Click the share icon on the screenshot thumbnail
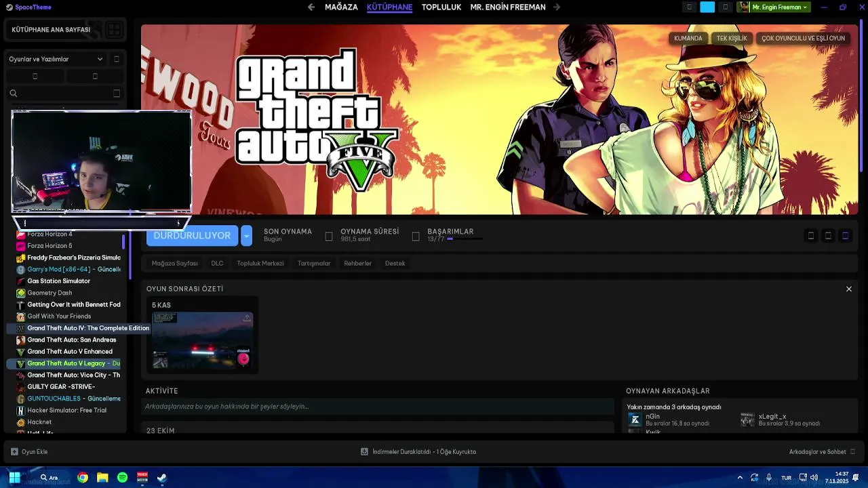 point(247,318)
